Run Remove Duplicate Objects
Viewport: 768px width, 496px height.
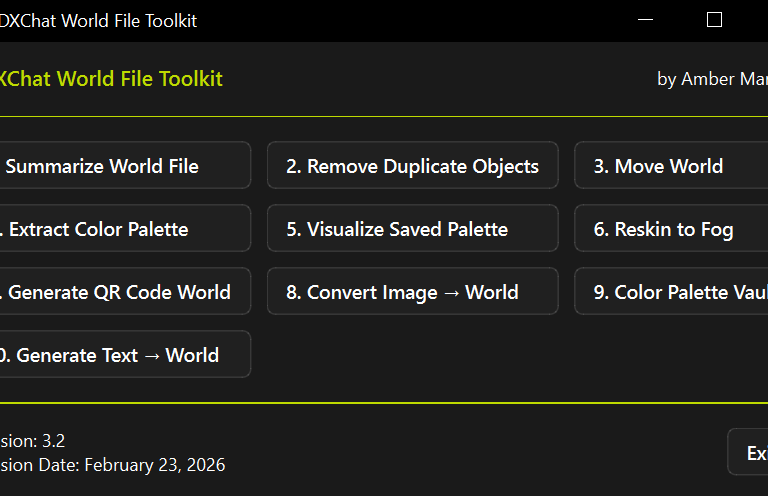click(x=412, y=166)
